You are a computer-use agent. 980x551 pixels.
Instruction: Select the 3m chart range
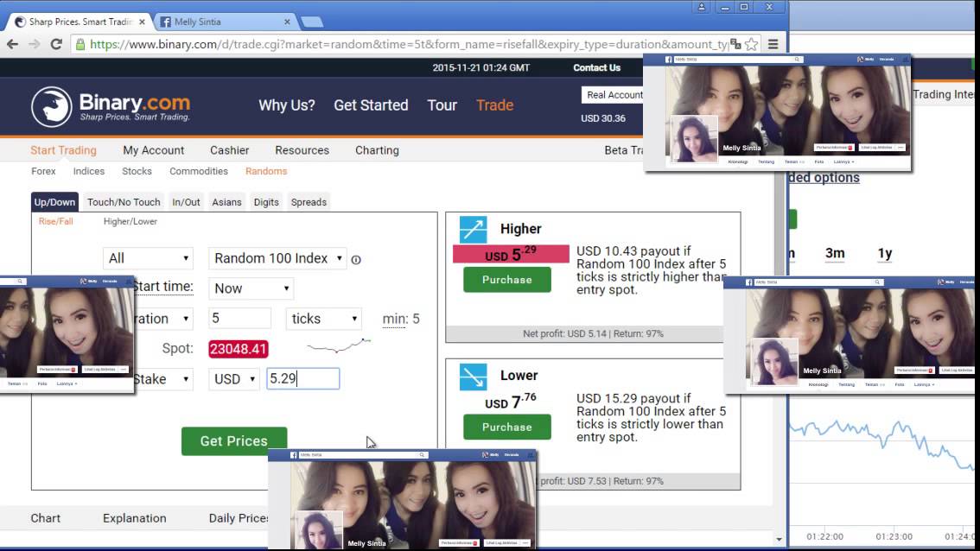[x=835, y=254]
